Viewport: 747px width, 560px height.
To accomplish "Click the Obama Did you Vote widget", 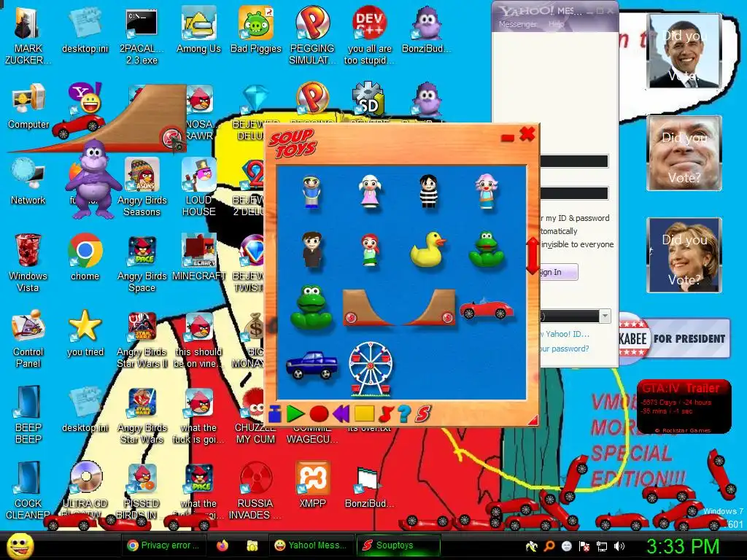I will pyautogui.click(x=684, y=52).
